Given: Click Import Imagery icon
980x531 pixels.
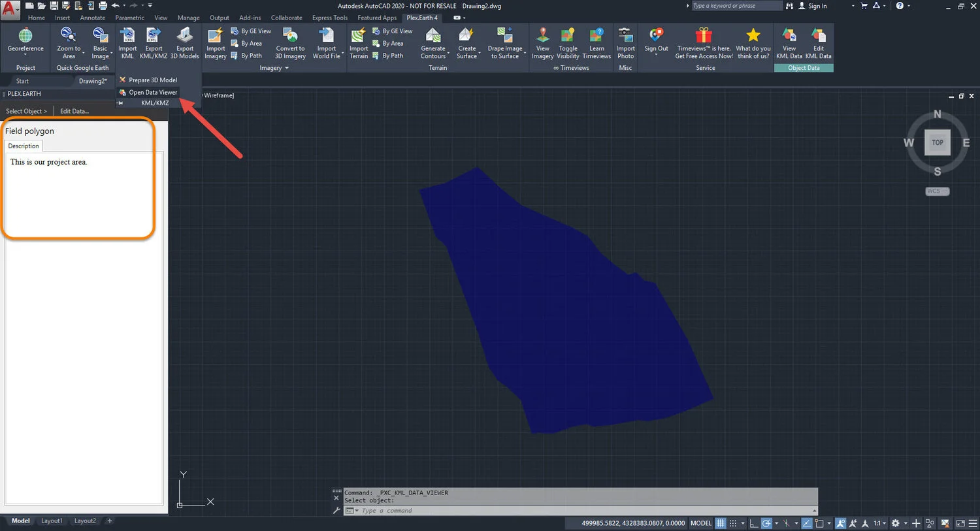Looking at the screenshot, I should click(215, 35).
